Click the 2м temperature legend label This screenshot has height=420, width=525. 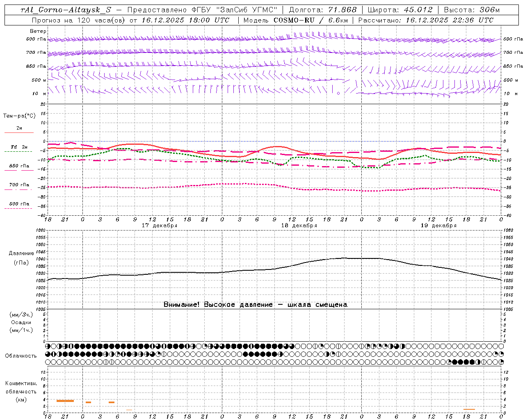click(19, 128)
